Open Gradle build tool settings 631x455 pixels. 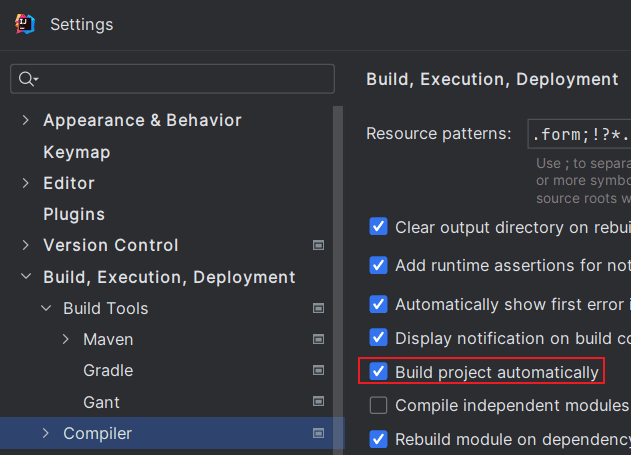(x=108, y=371)
